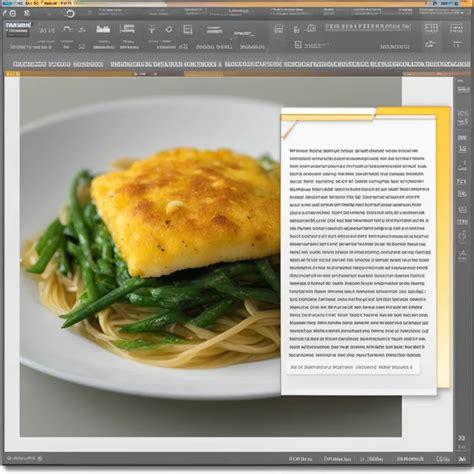
Task: Click the circular rotate arrow in top toolbar
Action: (70, 14)
